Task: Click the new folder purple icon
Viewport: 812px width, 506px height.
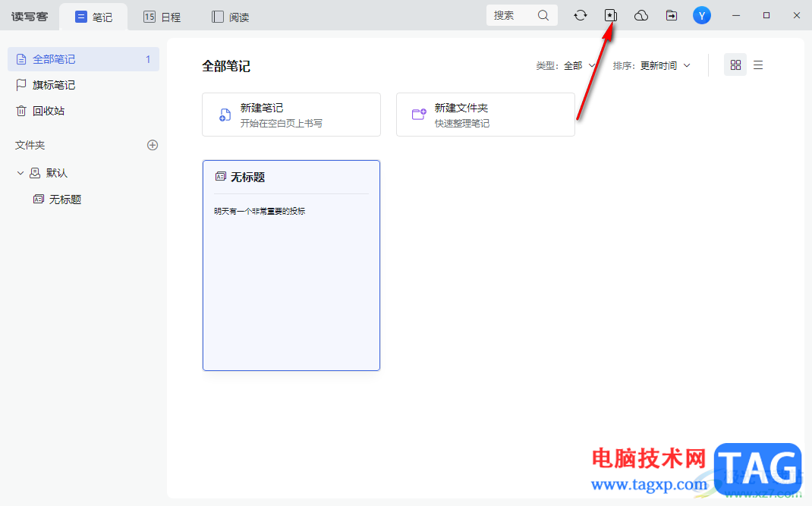Action: point(419,114)
